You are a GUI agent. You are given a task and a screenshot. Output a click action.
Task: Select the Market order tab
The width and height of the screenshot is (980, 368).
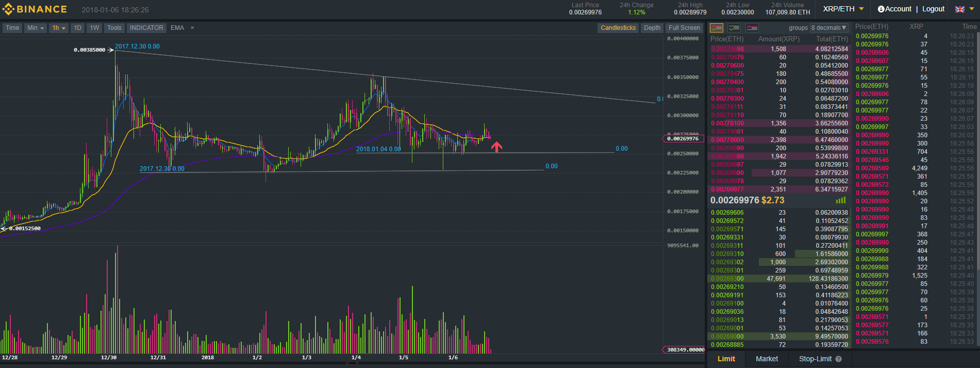pos(767,359)
